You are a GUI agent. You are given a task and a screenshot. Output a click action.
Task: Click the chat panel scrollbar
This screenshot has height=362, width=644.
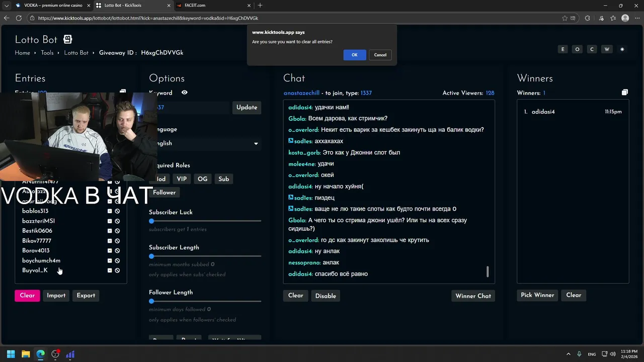pos(487,271)
